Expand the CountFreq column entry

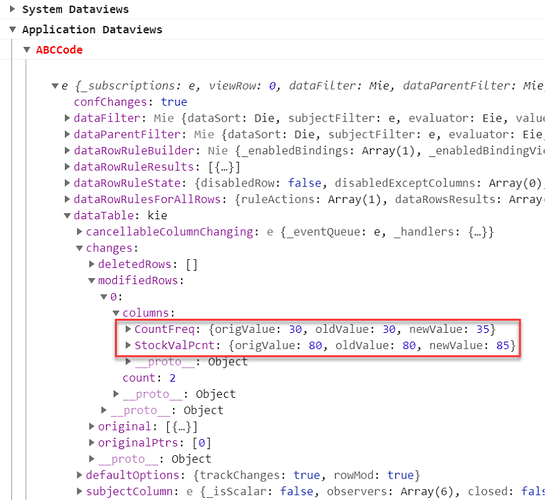(128, 329)
